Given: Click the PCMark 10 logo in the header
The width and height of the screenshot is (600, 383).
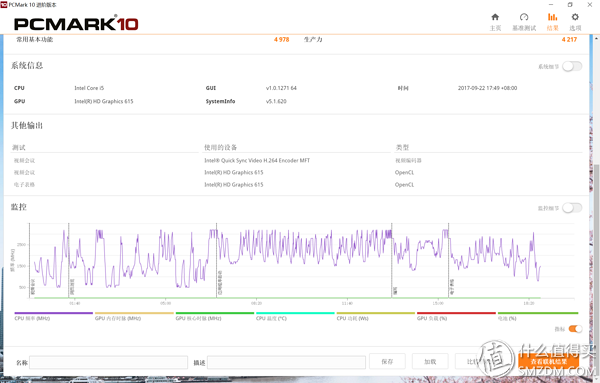Looking at the screenshot, I should click(76, 24).
